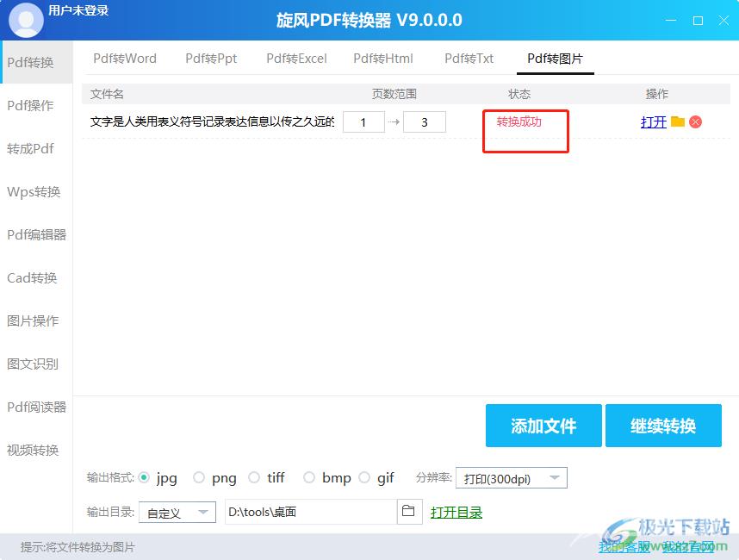The height and width of the screenshot is (560, 739).
Task: Select 转成Pdf in the sidebar
Action: click(37, 149)
